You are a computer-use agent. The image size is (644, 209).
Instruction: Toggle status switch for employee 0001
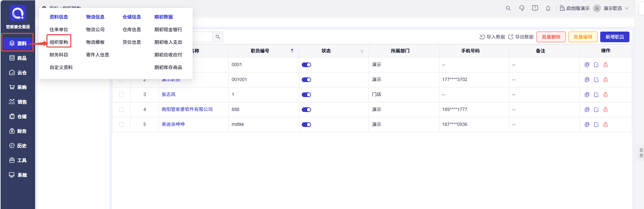pyautogui.click(x=306, y=65)
